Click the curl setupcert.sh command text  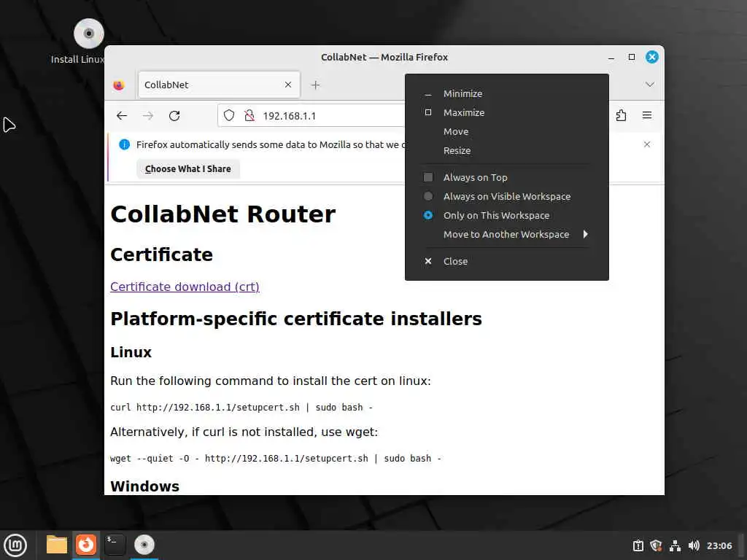tap(241, 407)
